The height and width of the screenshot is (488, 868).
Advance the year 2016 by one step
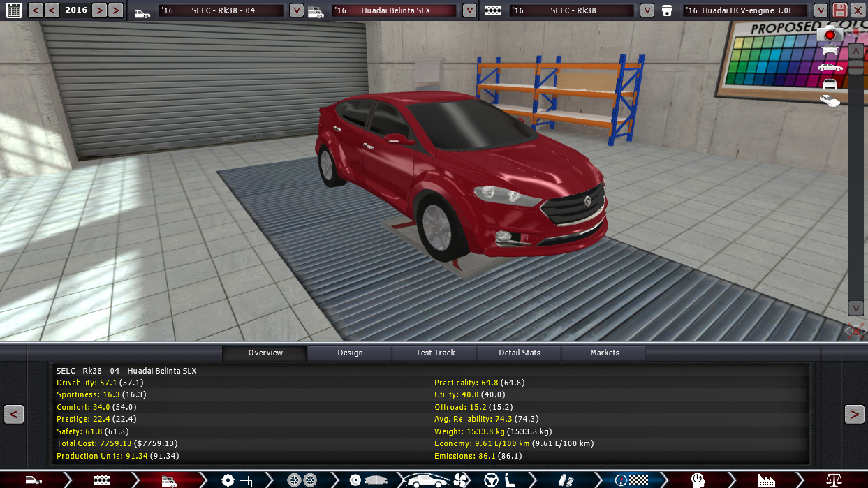click(x=99, y=10)
